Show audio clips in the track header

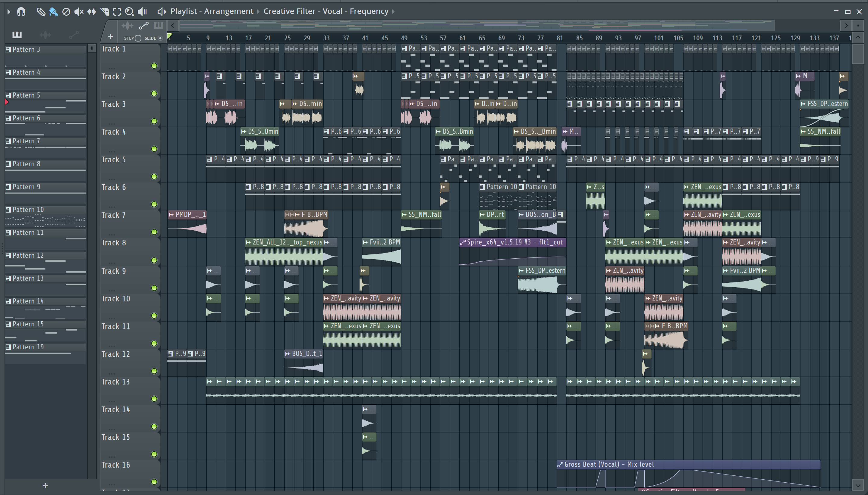127,26
